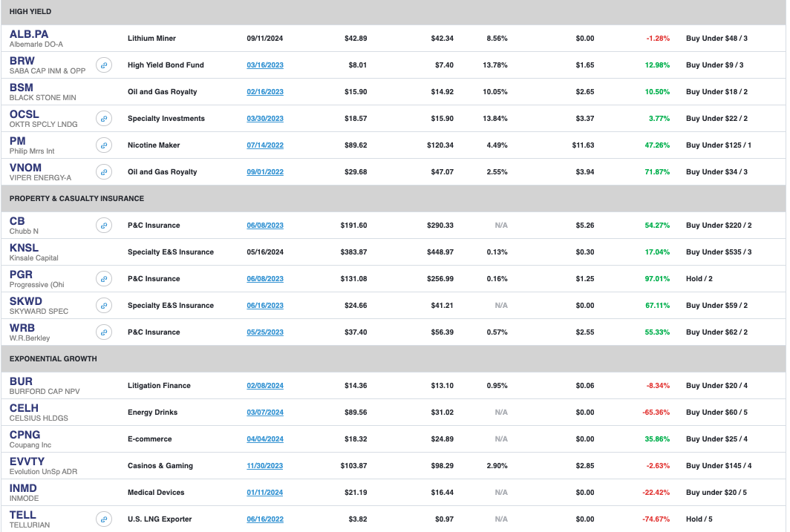
Task: Select the 97.01% return value
Action: coord(658,278)
